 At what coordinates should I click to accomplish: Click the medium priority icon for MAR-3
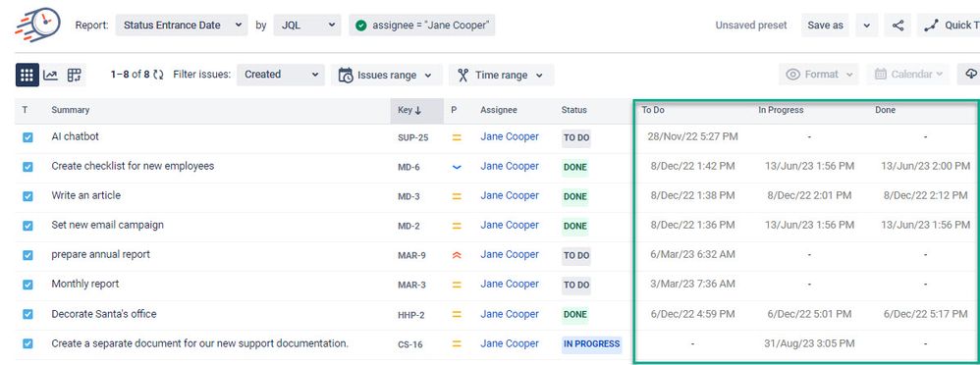(457, 285)
